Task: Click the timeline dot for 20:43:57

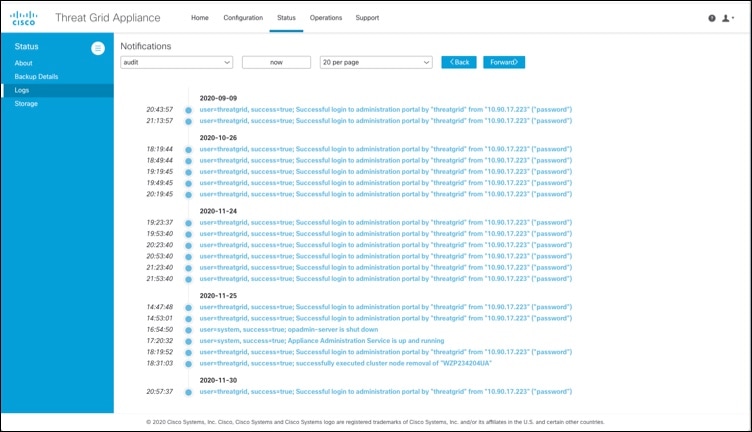Action: [188, 110]
